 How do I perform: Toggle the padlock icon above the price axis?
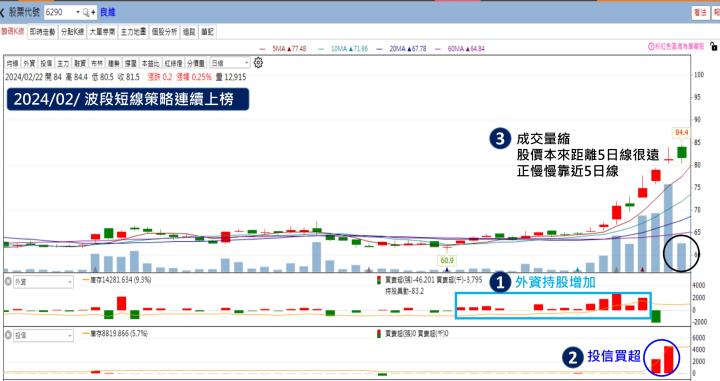(714, 46)
